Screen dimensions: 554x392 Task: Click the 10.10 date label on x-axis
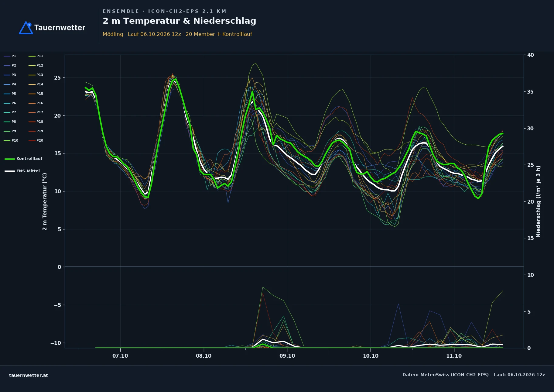pyautogui.click(x=371, y=356)
